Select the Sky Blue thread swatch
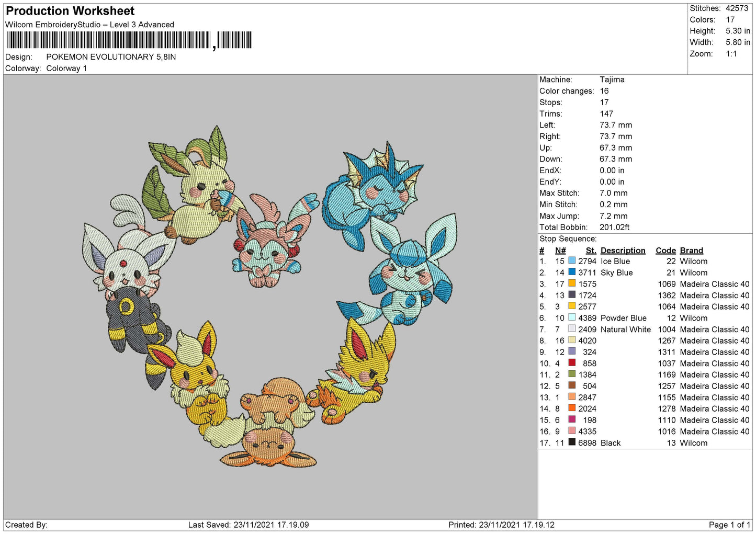Viewport: 756px width, 534px height. coord(572,272)
